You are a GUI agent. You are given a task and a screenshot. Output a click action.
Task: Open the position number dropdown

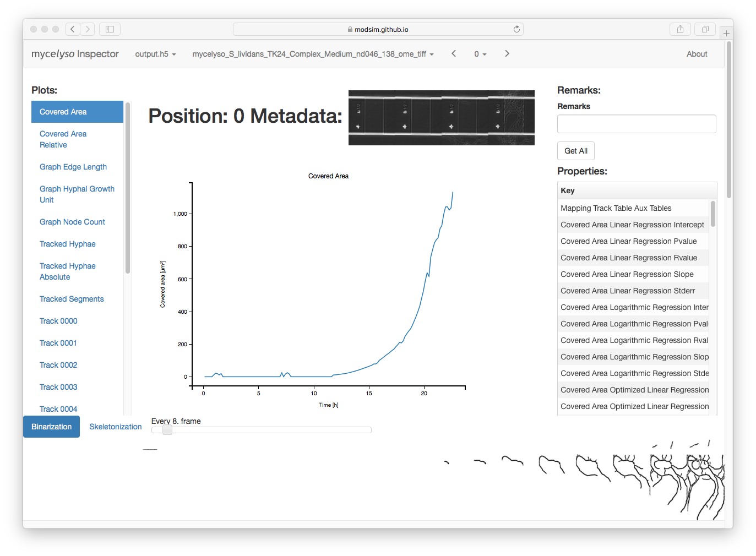[x=480, y=54]
